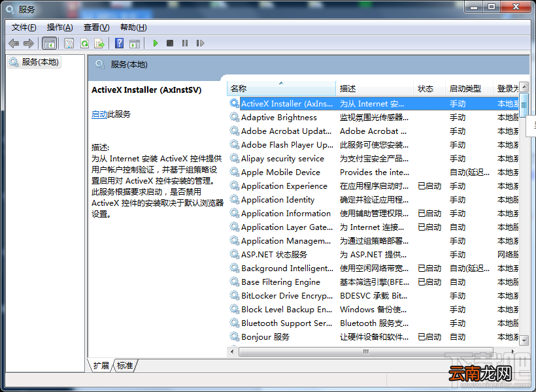Click the show/hide action pane icon
The height and width of the screenshot is (392, 536).
135,43
